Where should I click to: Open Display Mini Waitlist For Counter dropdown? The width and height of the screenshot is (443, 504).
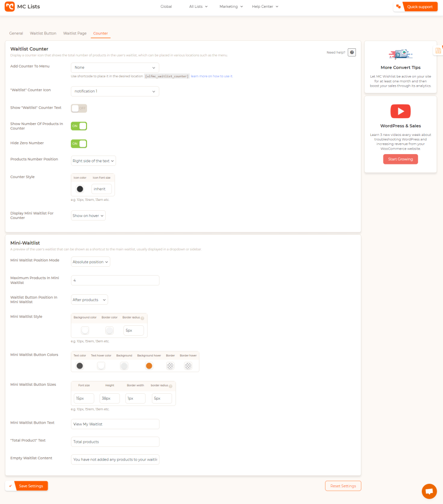[89, 216]
